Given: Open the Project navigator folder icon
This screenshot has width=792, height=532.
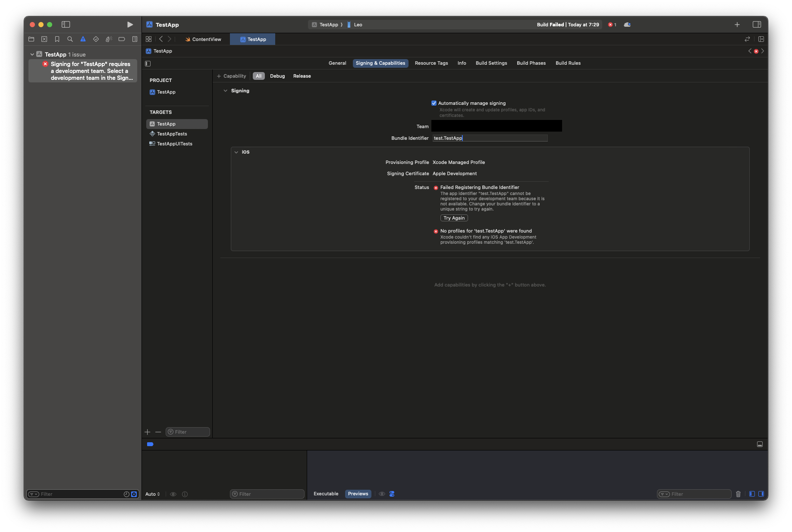Looking at the screenshot, I should point(31,39).
